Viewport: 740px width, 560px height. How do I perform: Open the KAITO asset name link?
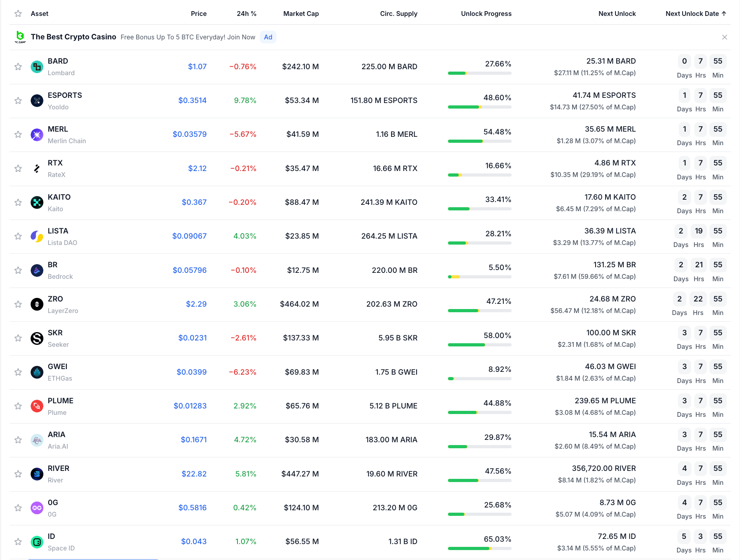59,197
